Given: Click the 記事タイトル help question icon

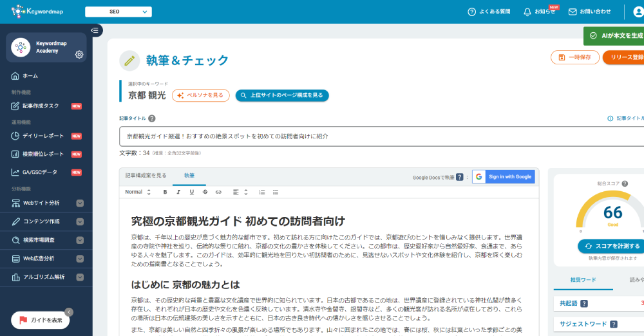Looking at the screenshot, I should click(152, 118).
